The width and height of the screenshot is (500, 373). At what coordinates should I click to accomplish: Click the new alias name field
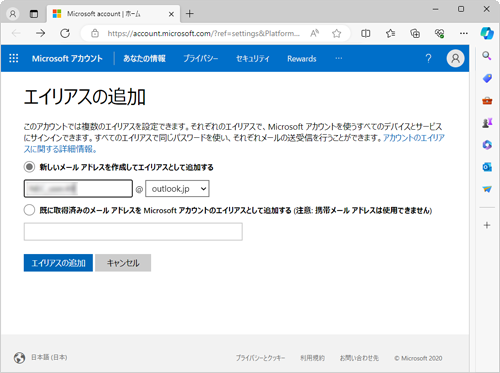pyautogui.click(x=78, y=189)
